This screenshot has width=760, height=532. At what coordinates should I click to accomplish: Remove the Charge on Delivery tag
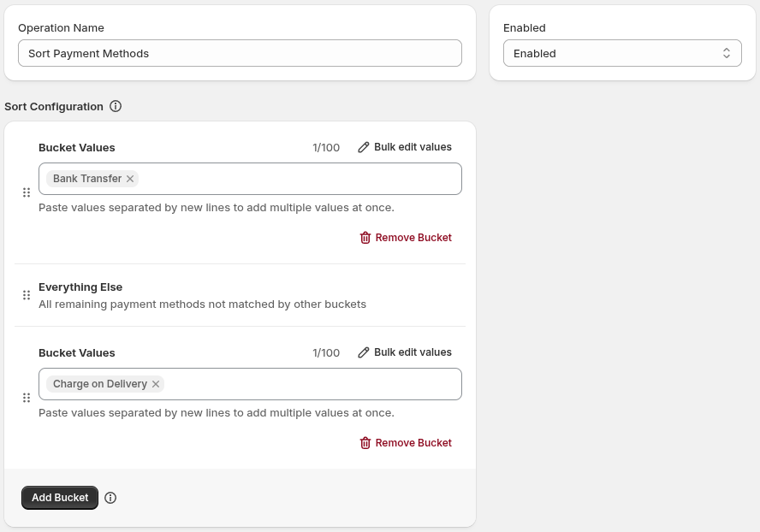pos(156,384)
